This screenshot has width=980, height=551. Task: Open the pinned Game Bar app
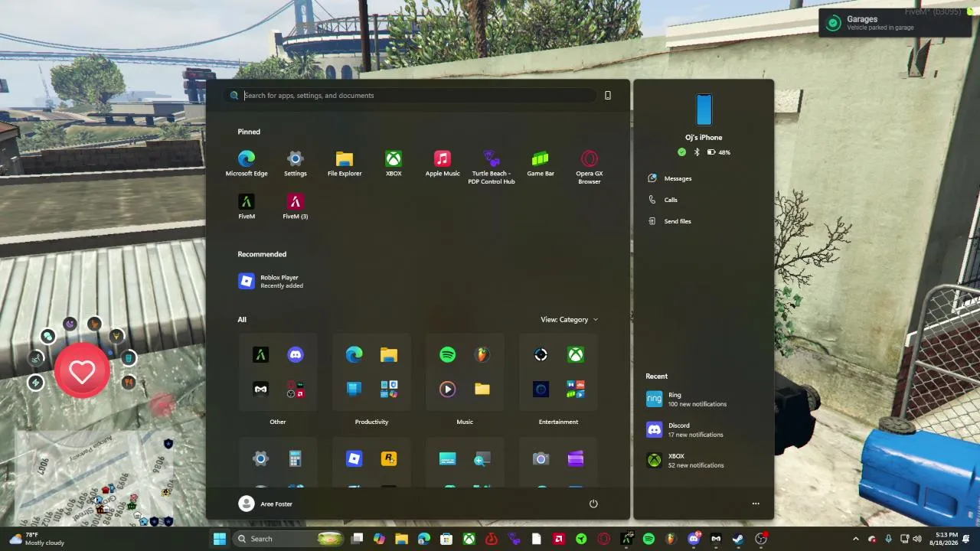coord(541,163)
